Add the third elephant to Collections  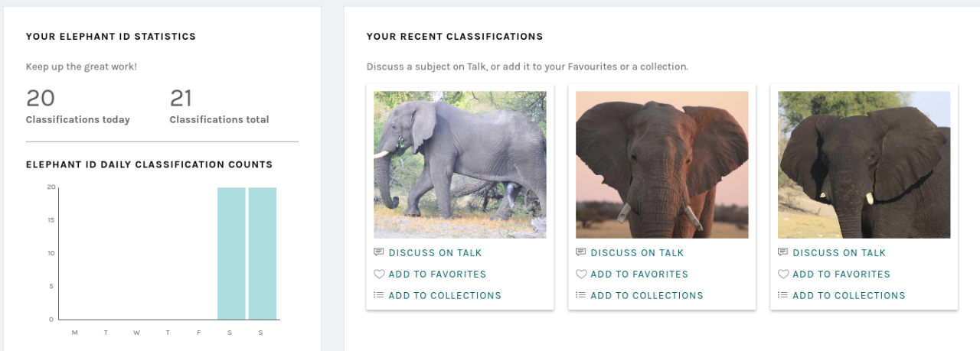click(849, 295)
